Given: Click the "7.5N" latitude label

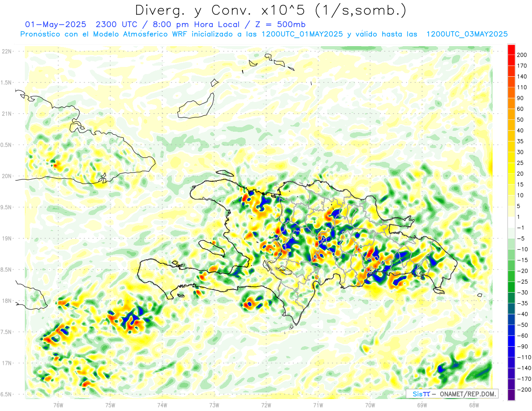Looking at the screenshot, I should [6, 332].
